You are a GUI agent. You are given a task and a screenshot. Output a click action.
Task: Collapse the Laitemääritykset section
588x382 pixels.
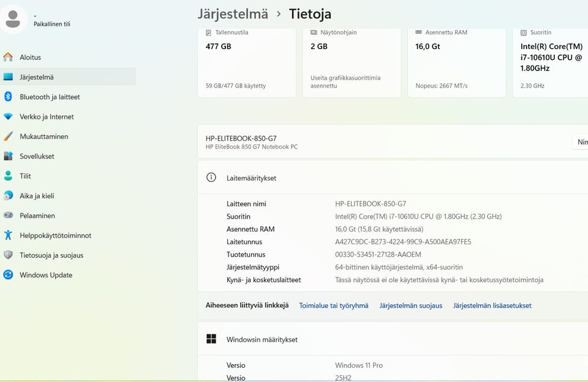[x=392, y=178]
